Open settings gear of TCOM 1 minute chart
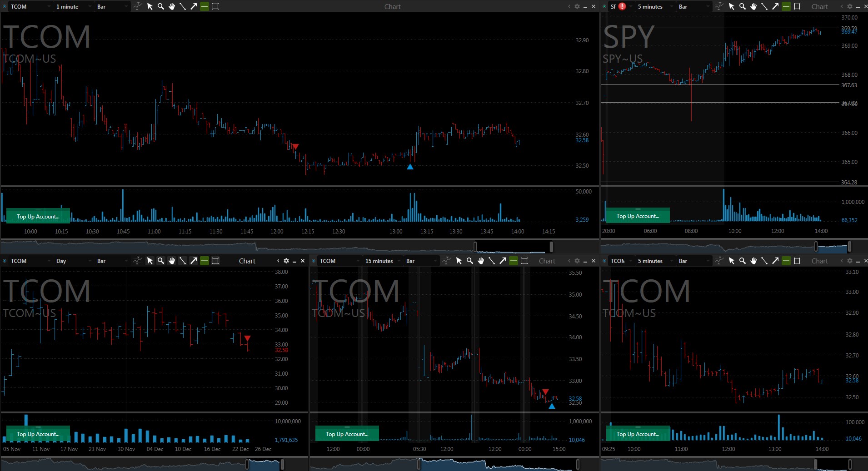Screen dimensions: 868x471 577,6
